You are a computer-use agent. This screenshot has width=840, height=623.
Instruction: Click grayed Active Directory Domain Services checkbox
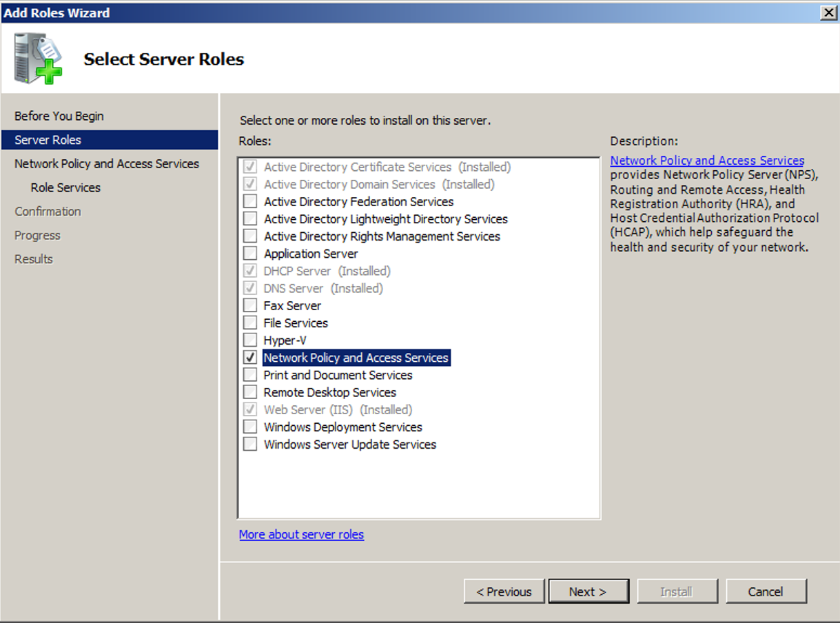point(250,185)
